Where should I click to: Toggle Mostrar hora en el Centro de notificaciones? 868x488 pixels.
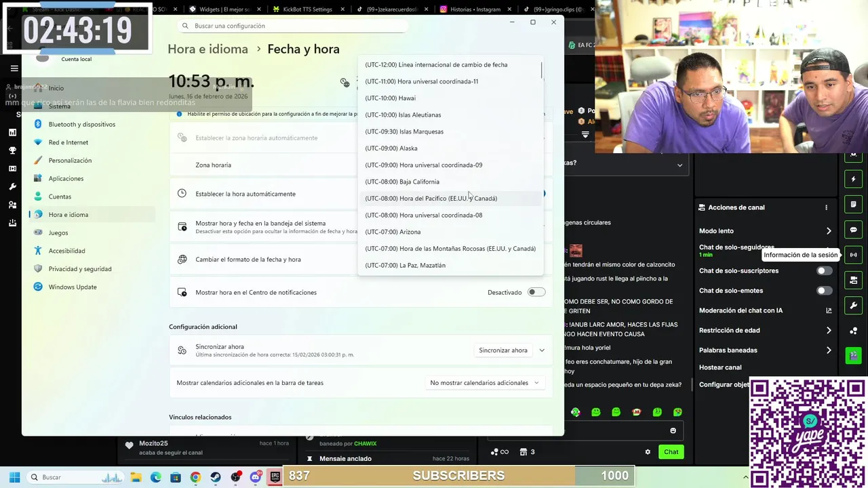click(x=536, y=292)
